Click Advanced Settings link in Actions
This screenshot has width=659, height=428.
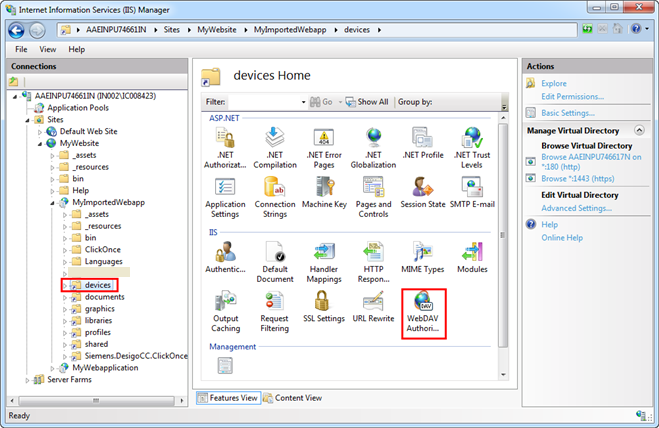click(576, 208)
